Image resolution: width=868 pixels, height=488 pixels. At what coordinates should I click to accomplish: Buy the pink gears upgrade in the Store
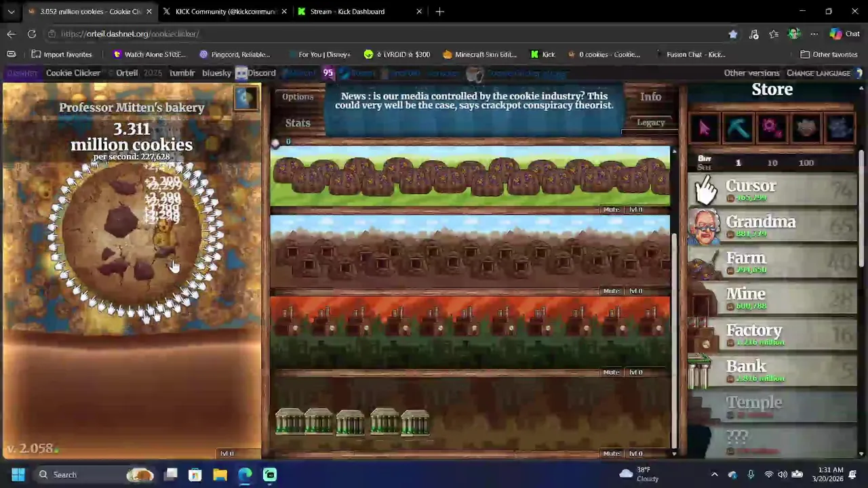pos(771,127)
